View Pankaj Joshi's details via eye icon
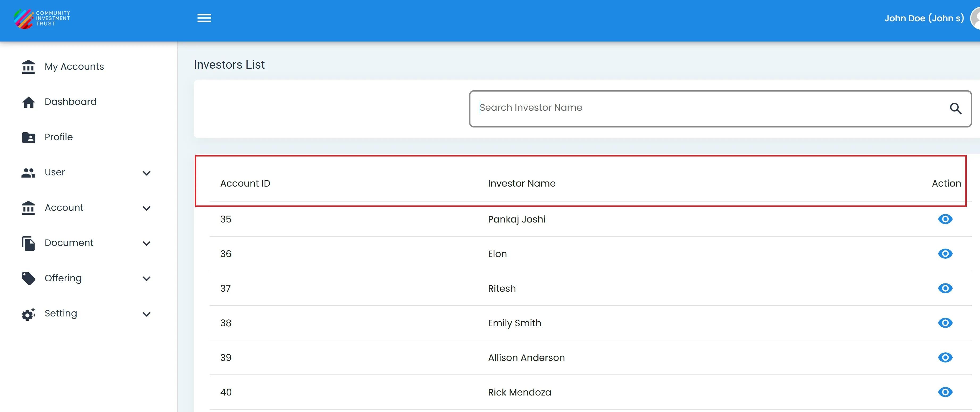980x412 pixels. (945, 219)
